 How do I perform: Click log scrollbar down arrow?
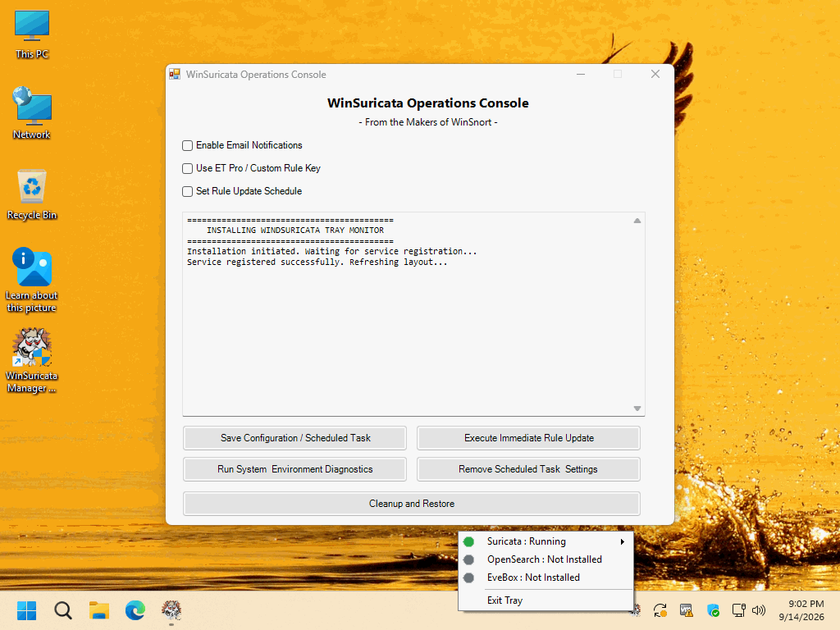(x=637, y=409)
